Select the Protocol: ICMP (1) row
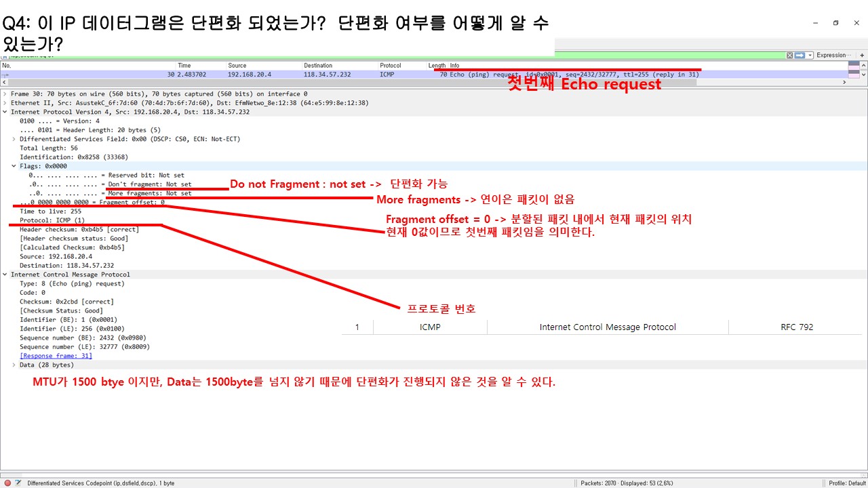The width and height of the screenshot is (868, 488). (52, 220)
